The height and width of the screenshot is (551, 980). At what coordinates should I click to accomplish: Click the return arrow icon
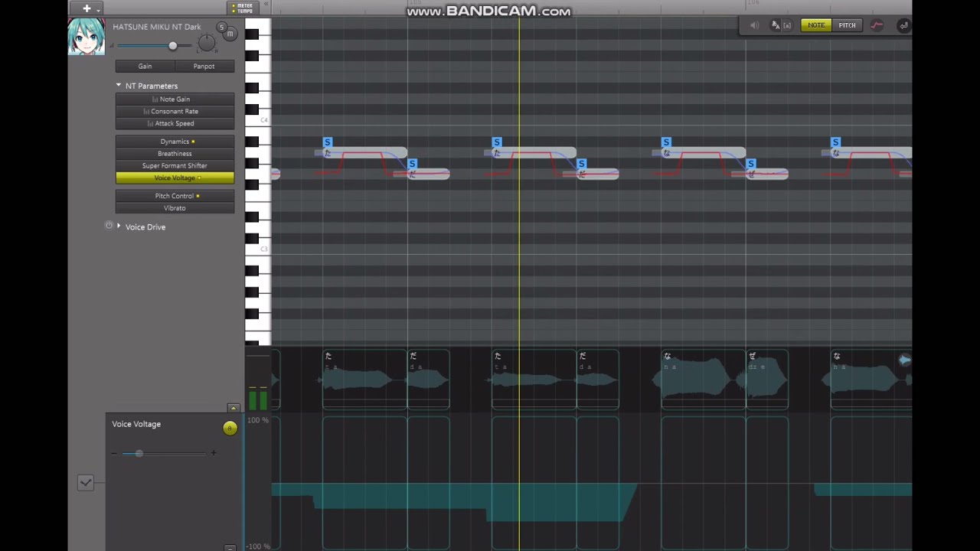(x=903, y=25)
